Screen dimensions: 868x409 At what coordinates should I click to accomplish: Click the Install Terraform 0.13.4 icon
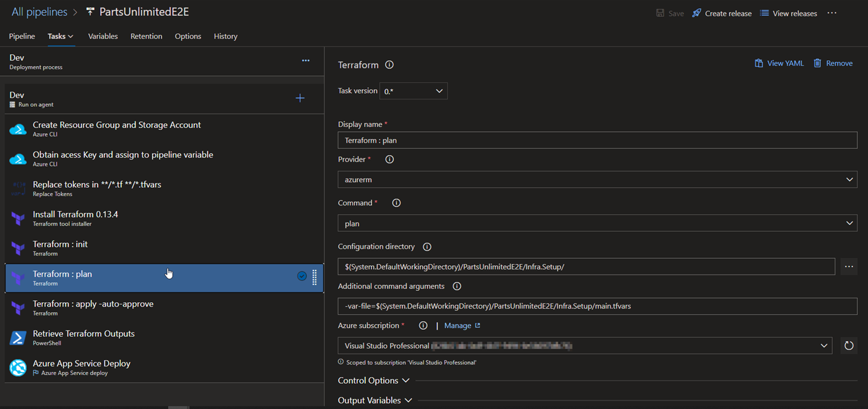[18, 219]
